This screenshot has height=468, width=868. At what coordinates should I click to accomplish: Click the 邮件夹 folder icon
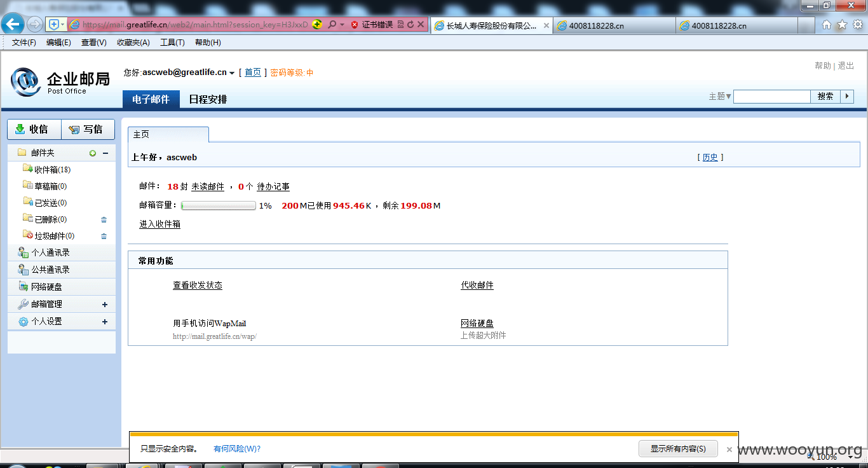pyautogui.click(x=22, y=153)
